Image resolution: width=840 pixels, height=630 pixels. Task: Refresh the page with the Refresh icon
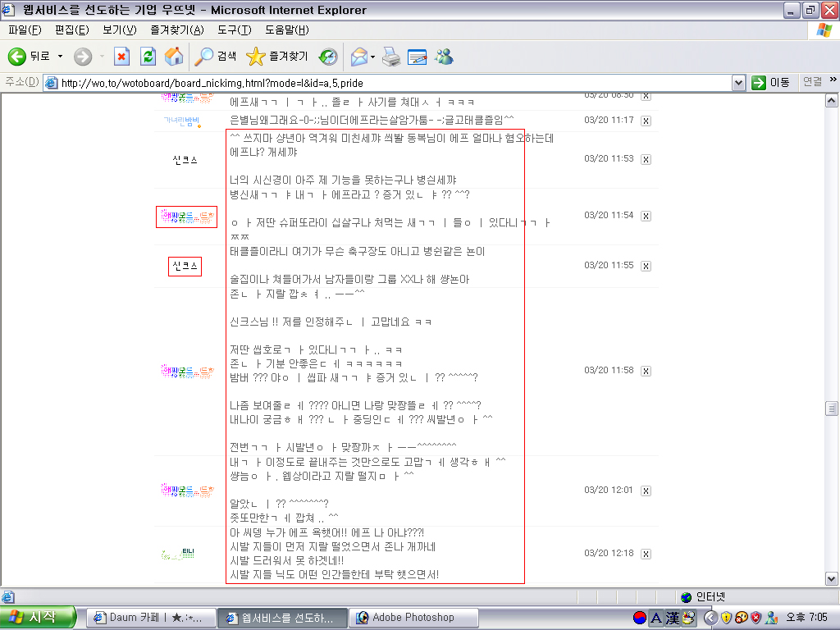point(148,57)
